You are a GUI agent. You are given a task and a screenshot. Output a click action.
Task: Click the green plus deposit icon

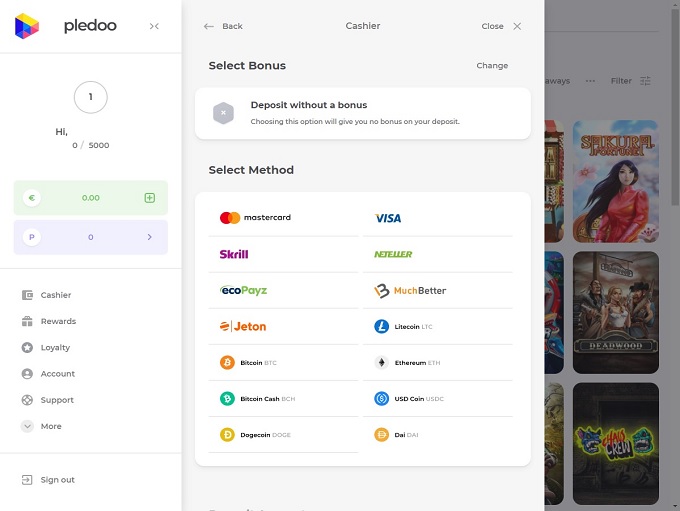(150, 198)
